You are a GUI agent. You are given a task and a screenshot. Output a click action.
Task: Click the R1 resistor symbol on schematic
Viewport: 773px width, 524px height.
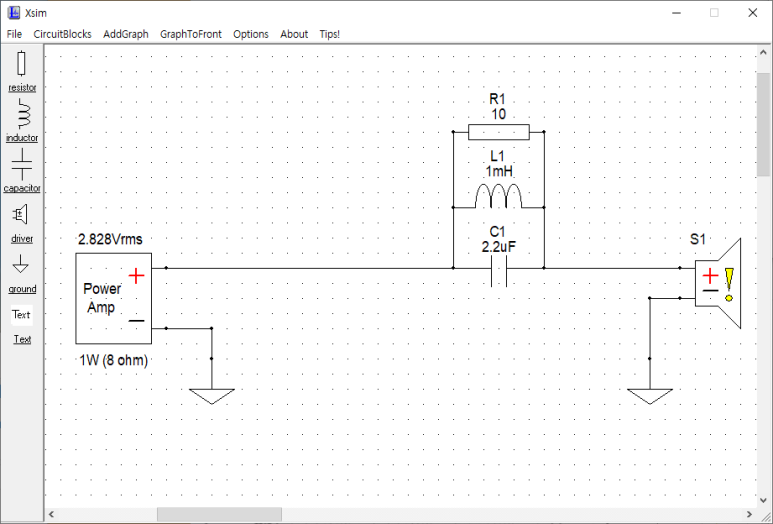click(x=498, y=132)
